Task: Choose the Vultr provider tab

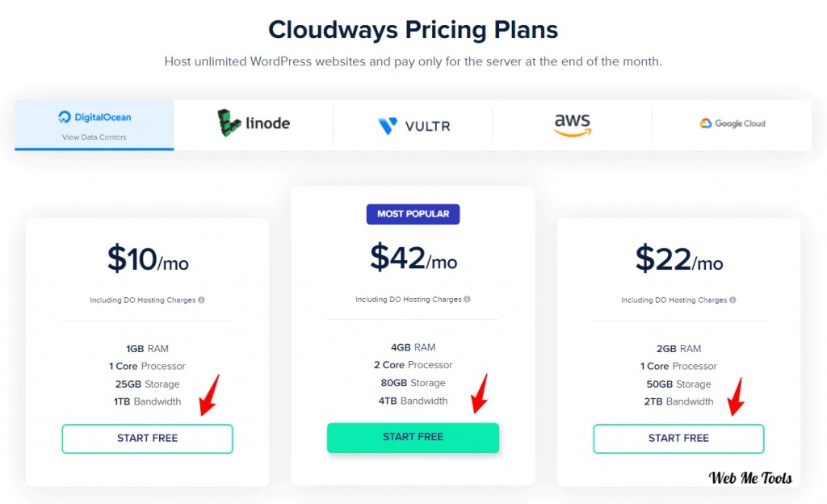Action: (413, 125)
